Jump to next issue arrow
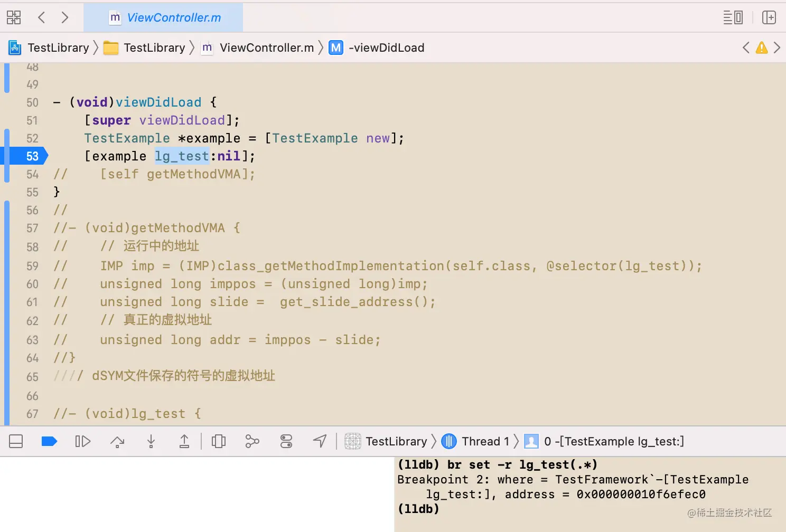This screenshot has width=786, height=532. (777, 47)
